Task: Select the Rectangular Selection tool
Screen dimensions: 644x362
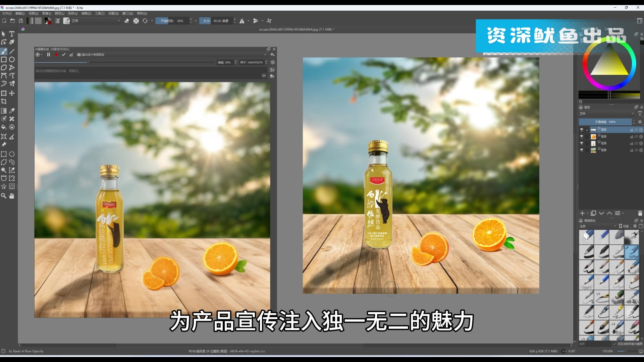Action: [4, 154]
